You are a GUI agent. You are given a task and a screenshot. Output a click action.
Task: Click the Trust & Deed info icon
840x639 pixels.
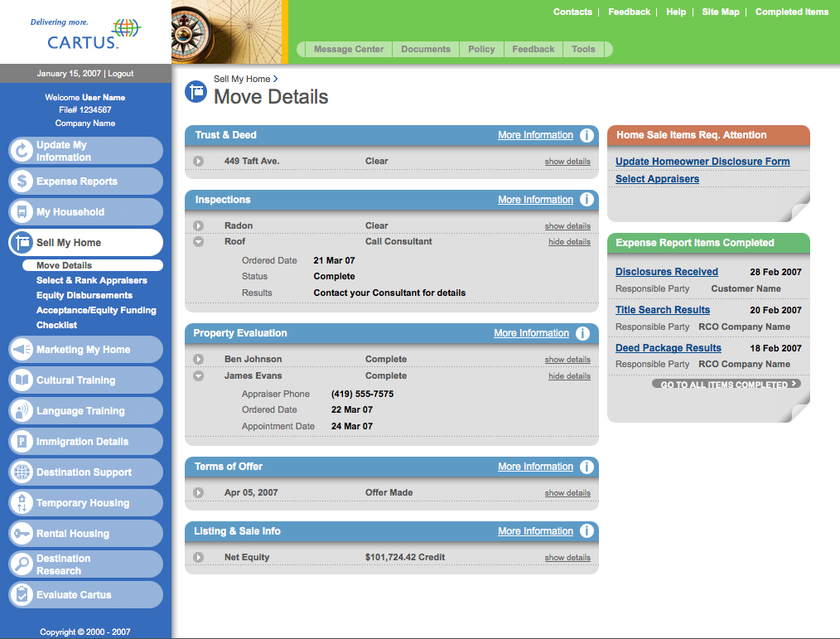coord(587,135)
